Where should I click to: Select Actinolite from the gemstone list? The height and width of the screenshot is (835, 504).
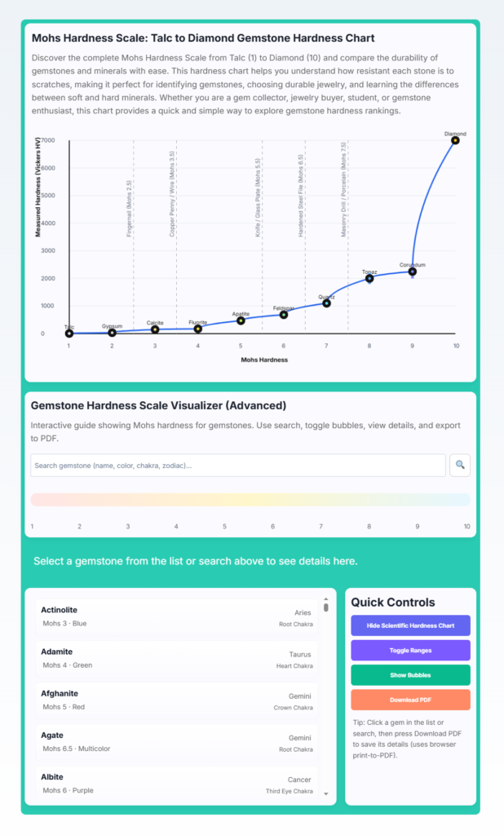[x=177, y=616]
